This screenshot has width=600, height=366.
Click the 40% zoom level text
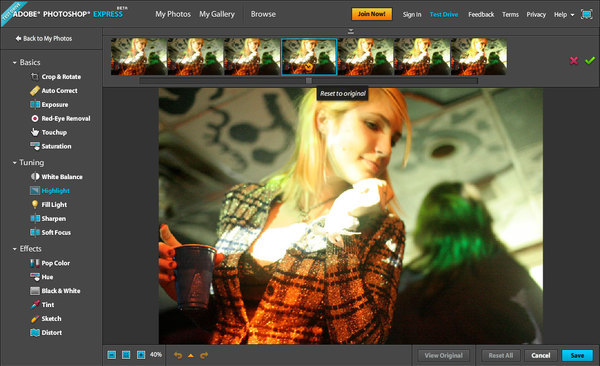156,355
